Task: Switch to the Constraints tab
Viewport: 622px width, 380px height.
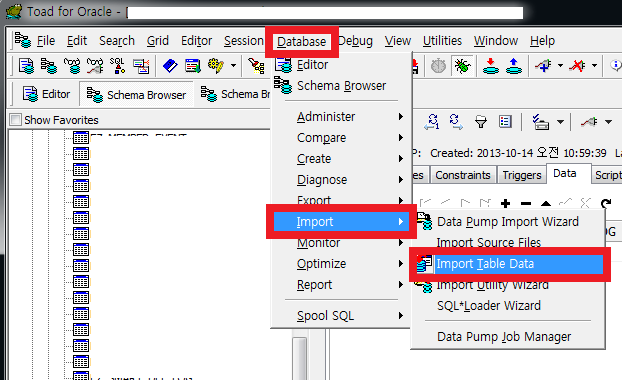Action: pyautogui.click(x=463, y=175)
